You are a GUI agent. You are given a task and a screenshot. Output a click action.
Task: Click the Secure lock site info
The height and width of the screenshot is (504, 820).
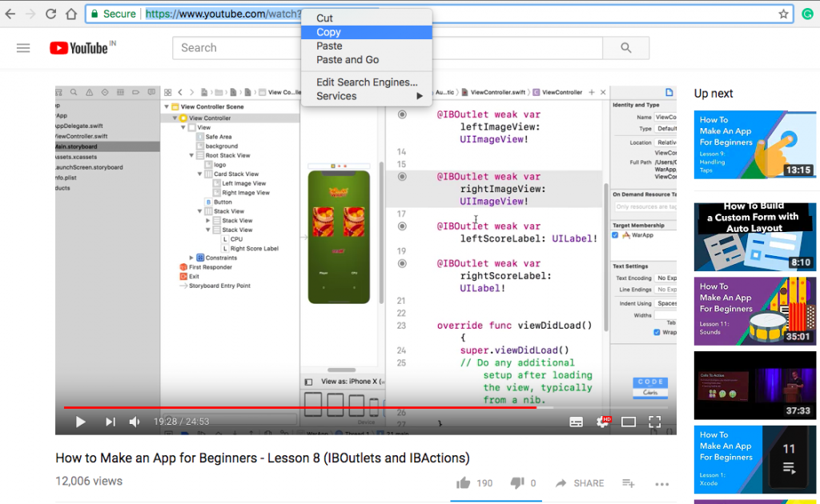(114, 14)
